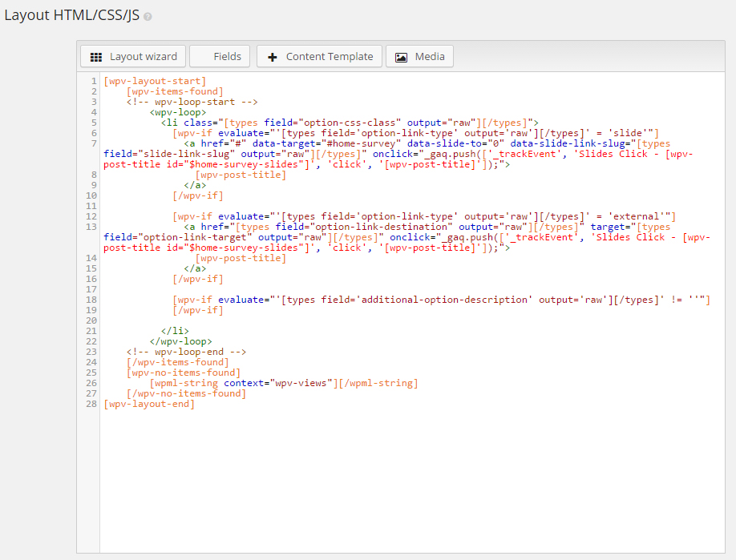
Task: Click the </li> closing tag on line 21
Action: [x=175, y=331]
